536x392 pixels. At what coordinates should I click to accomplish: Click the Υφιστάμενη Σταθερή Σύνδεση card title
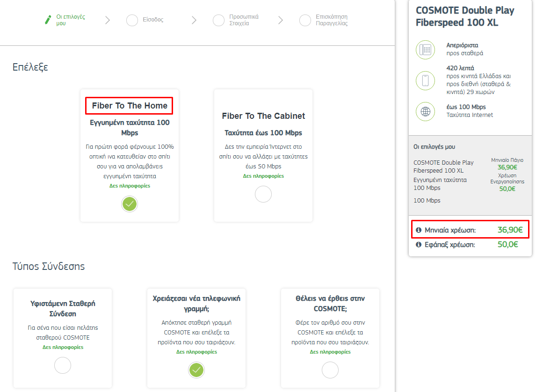pos(63,309)
